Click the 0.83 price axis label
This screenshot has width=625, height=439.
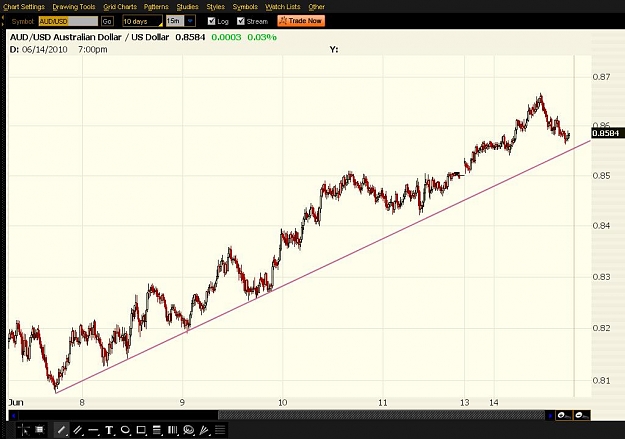click(601, 277)
